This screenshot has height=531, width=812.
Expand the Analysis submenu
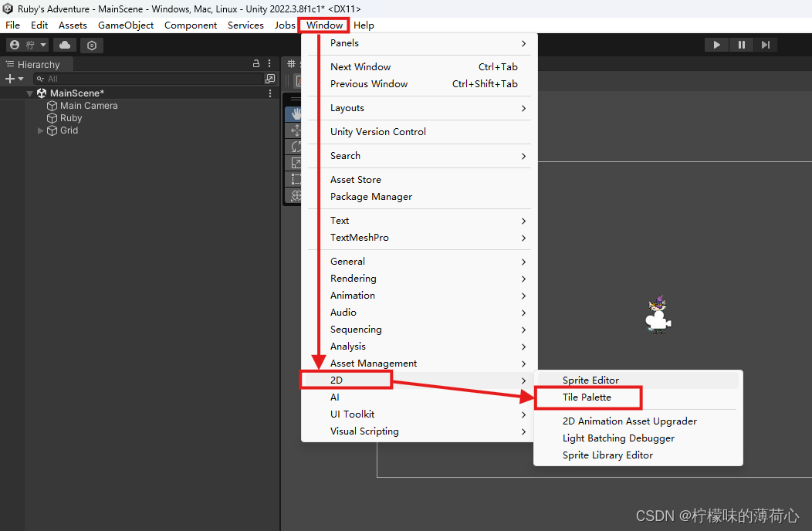[419, 346]
